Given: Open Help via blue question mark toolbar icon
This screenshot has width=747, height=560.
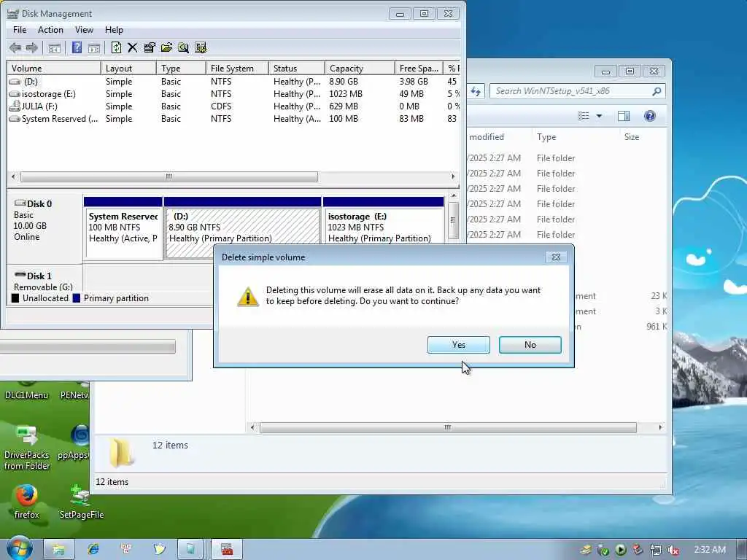Looking at the screenshot, I should point(77,47).
